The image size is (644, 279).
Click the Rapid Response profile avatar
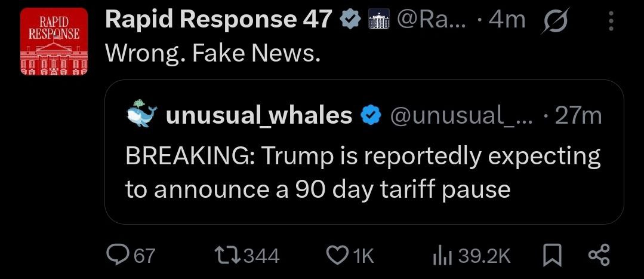coord(54,41)
